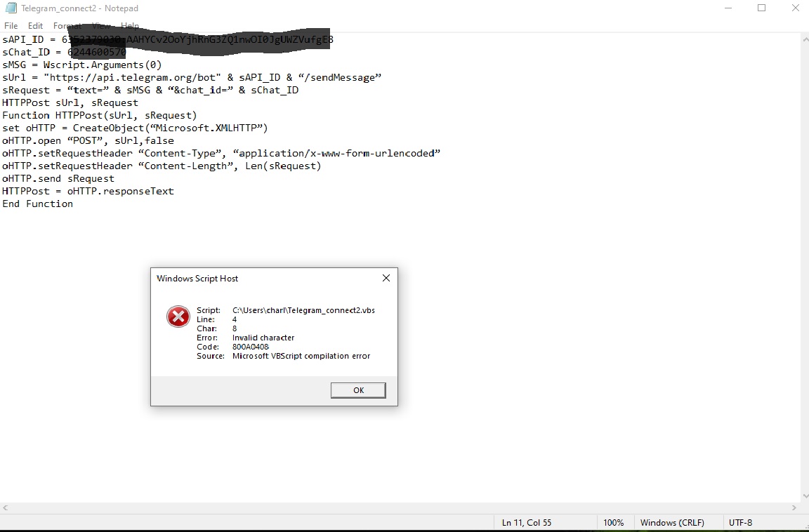The image size is (809, 532).
Task: Click OK in the error dialog
Action: point(358,390)
